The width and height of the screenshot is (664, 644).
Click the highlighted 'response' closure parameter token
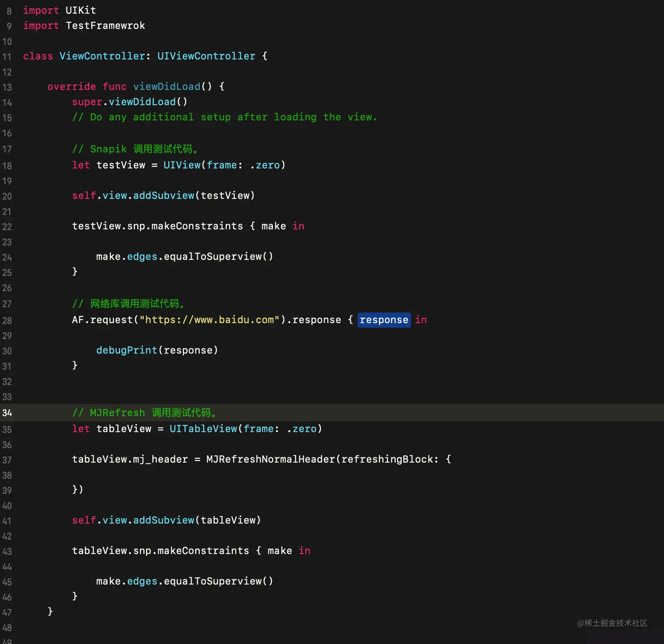pyautogui.click(x=384, y=320)
